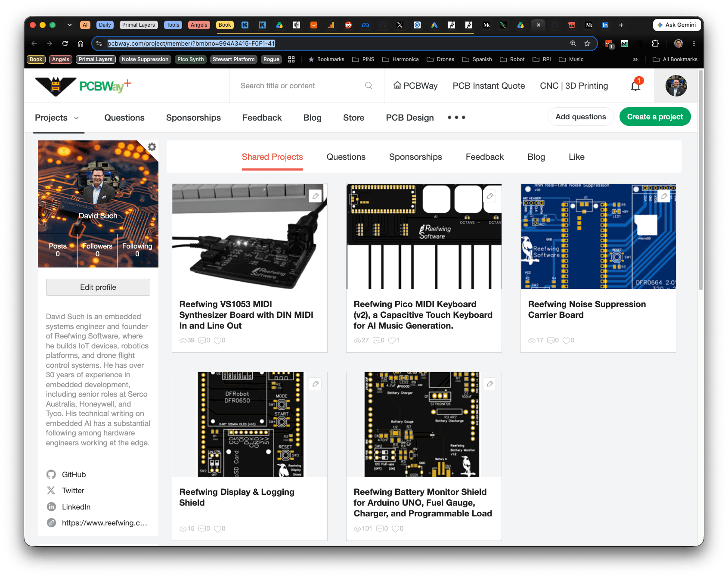Open the Music bookmarks folder
728x578 pixels.
point(571,59)
